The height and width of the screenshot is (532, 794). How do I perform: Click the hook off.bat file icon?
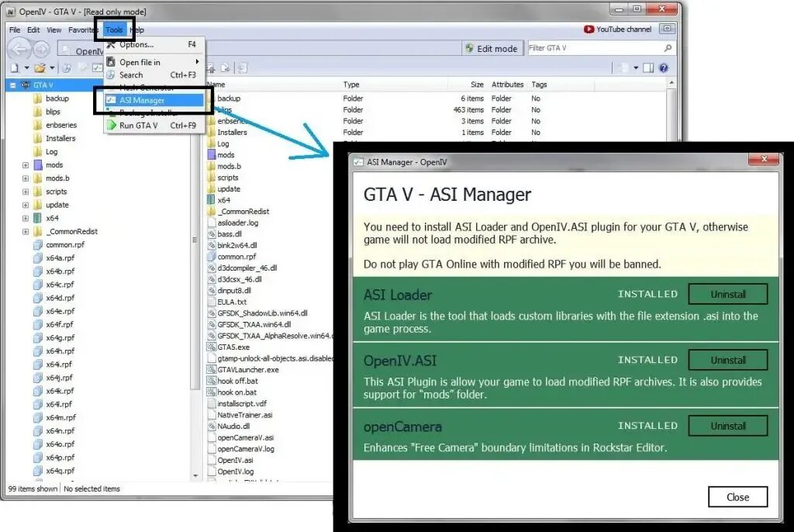[x=212, y=381]
